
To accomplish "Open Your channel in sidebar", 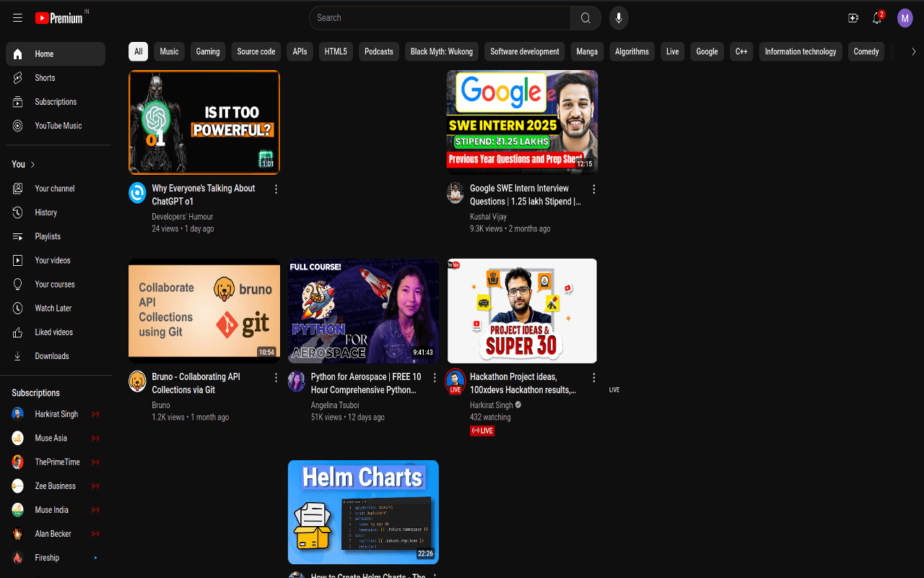I will [56, 189].
